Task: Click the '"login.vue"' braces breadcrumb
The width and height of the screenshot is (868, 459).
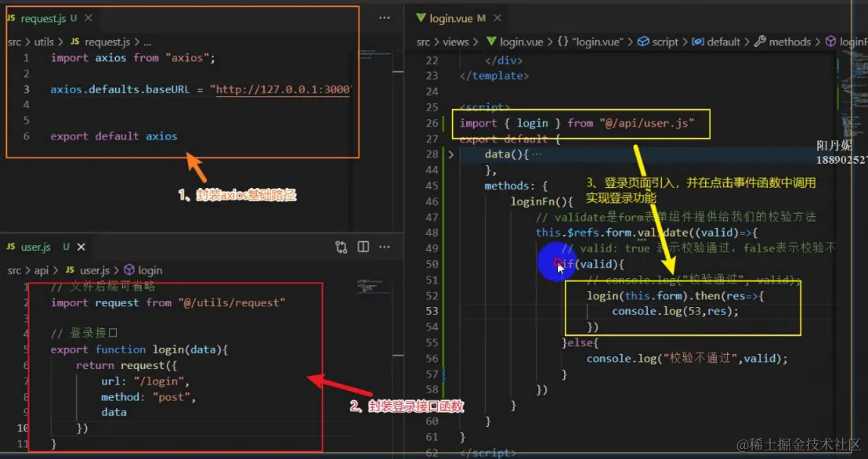Action: tap(590, 42)
